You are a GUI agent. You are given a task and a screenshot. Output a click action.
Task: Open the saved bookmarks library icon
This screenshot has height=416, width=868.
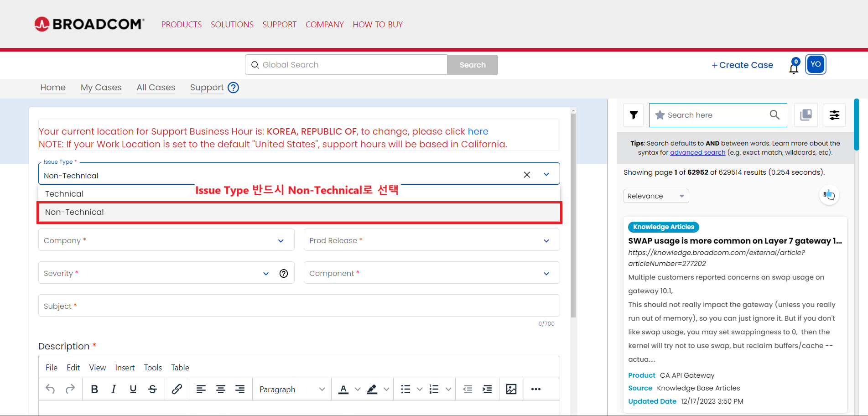click(806, 115)
